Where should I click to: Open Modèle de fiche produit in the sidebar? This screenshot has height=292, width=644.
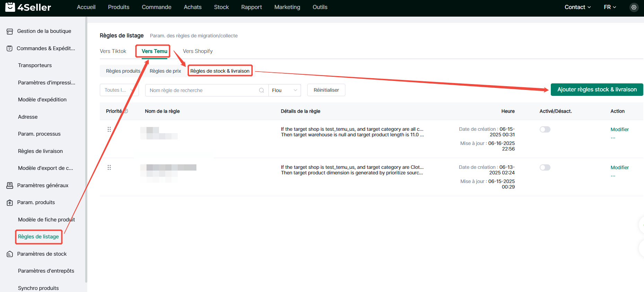coord(46,220)
